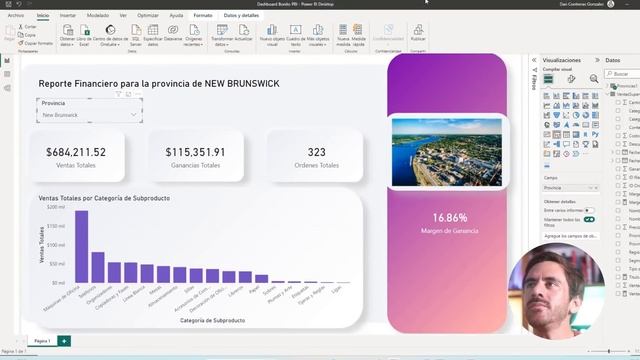The image size is (640, 360).
Task: Open the Transformar datos dropdown
Action: (x=222, y=35)
